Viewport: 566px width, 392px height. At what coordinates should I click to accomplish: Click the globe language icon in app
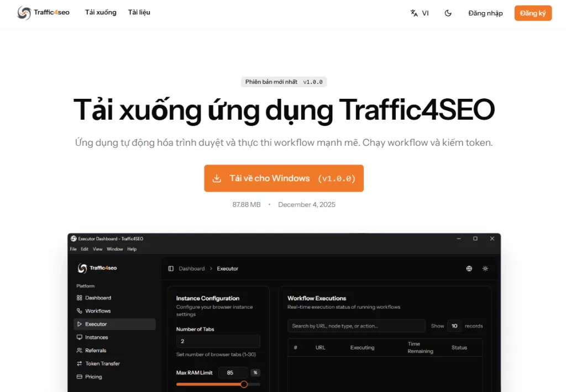click(469, 268)
